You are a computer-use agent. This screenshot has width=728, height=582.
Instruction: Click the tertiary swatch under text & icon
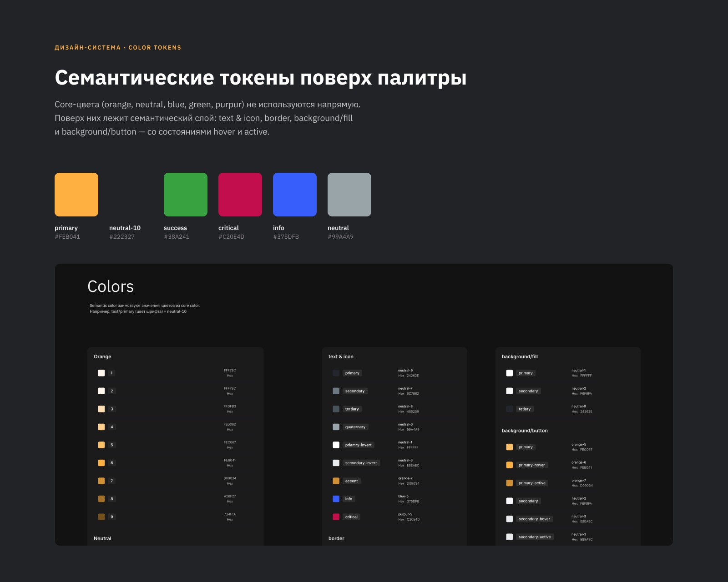click(336, 409)
